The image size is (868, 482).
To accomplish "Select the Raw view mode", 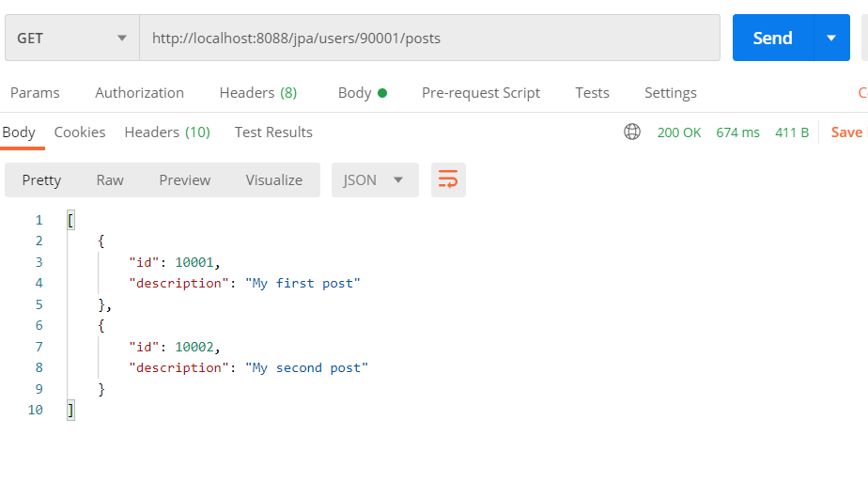I will pos(110,179).
